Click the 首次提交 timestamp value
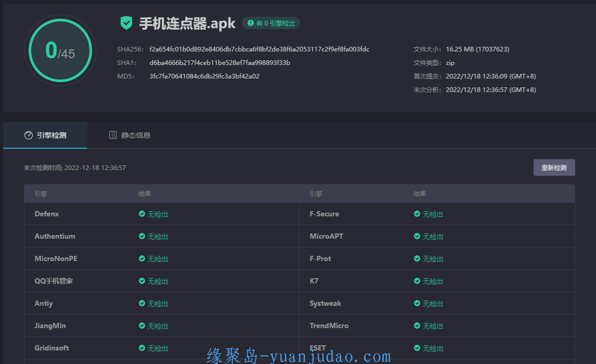Screen dimensions: 596x364 point(491,76)
